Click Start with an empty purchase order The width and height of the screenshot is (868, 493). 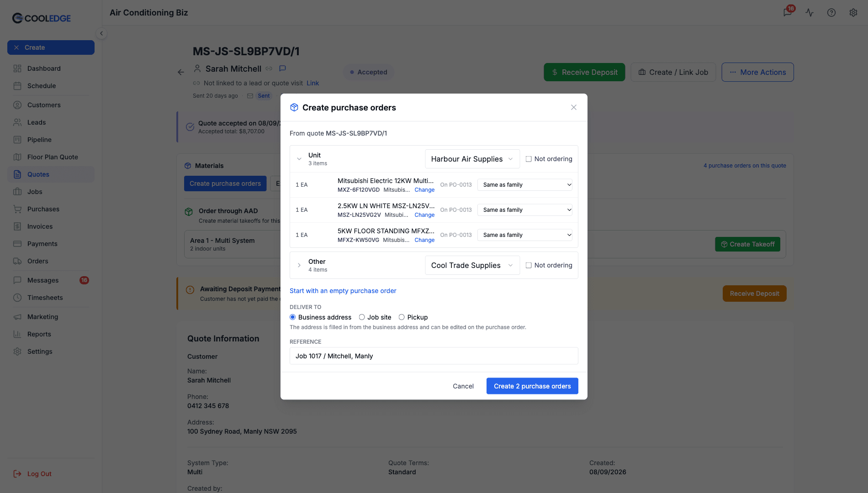[343, 291]
